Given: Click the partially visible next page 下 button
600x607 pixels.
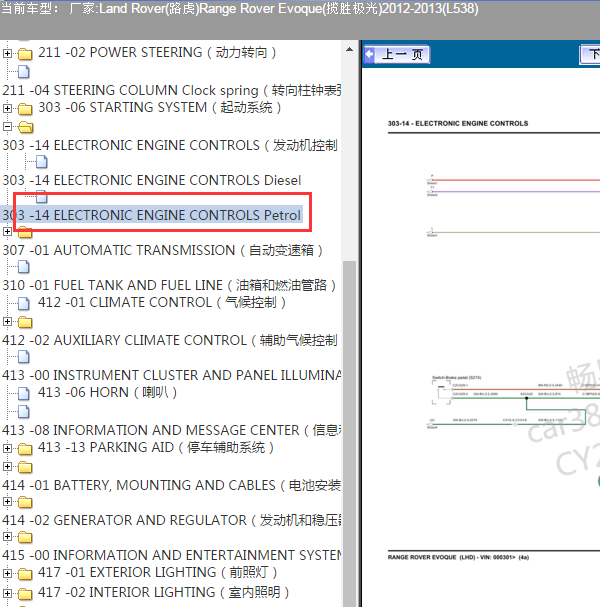Looking at the screenshot, I should click(590, 54).
